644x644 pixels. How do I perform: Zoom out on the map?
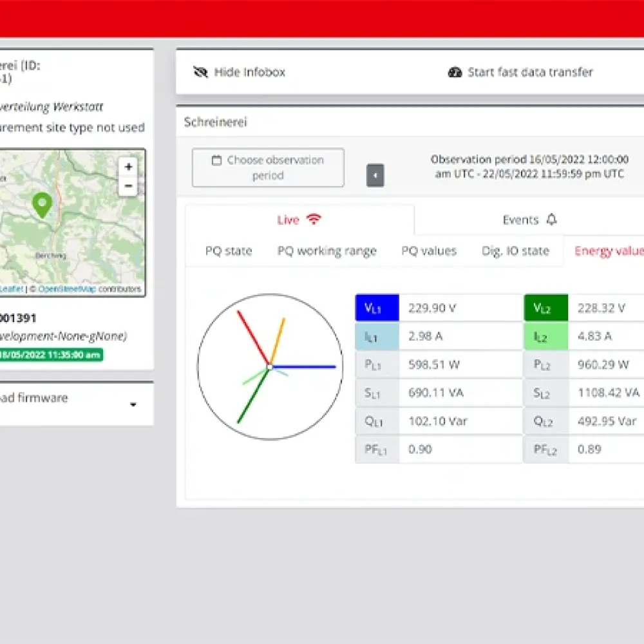tap(128, 185)
